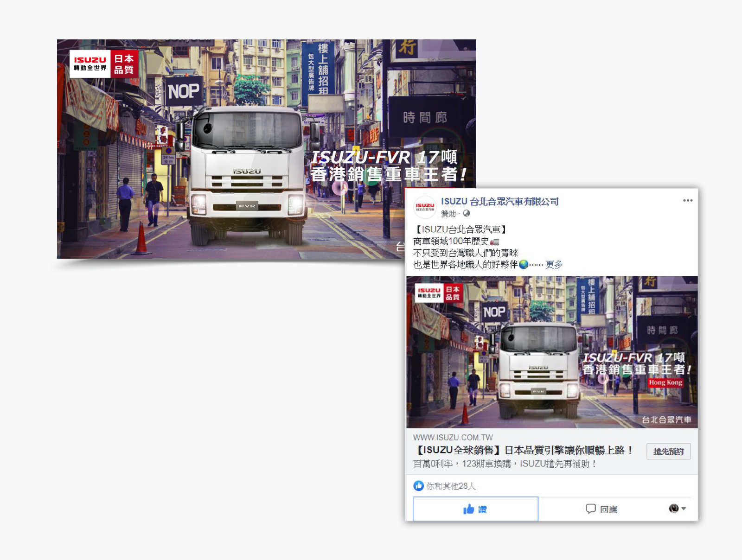Click the 回應 comment button
742x560 pixels.
601,509
